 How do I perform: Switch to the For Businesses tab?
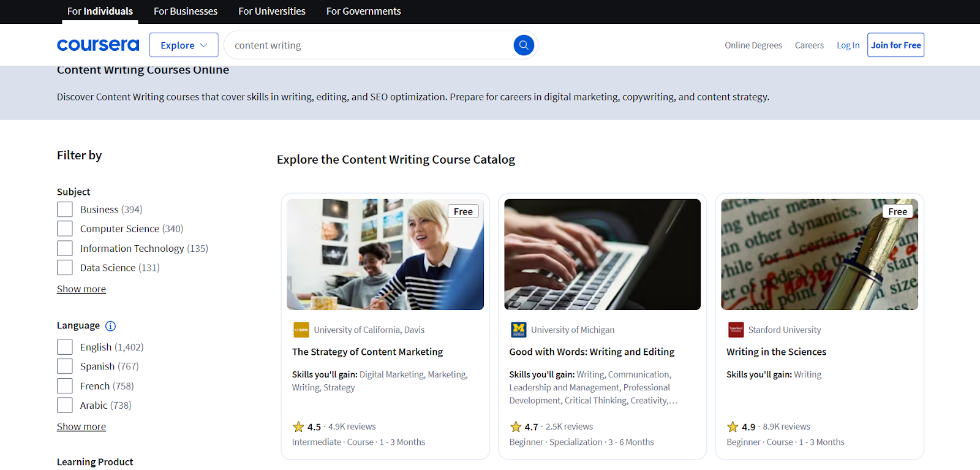[x=186, y=11]
